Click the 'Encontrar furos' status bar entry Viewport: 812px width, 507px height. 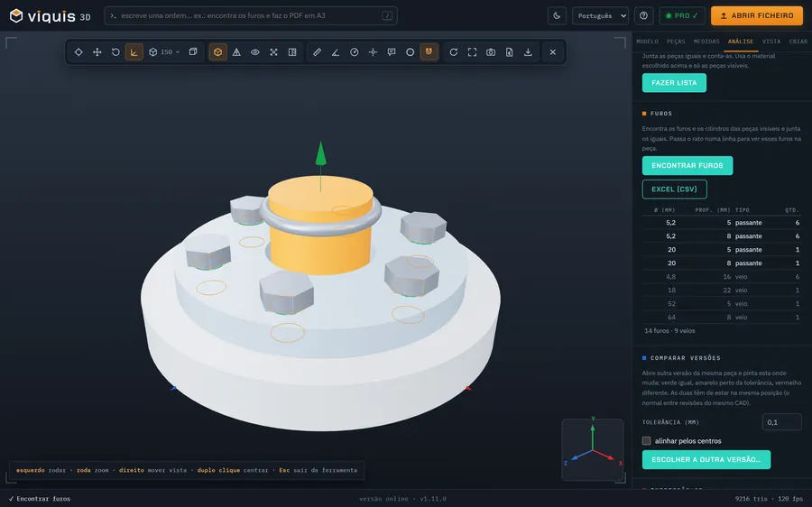coord(40,499)
